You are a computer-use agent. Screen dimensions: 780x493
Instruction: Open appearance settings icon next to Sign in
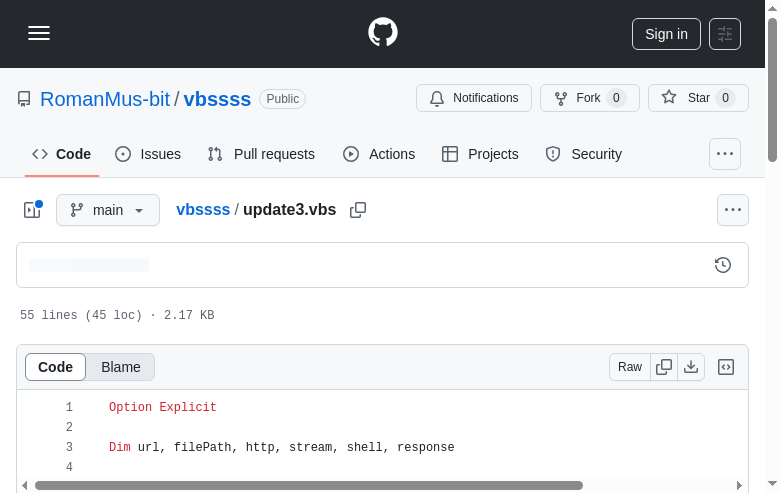tap(725, 34)
